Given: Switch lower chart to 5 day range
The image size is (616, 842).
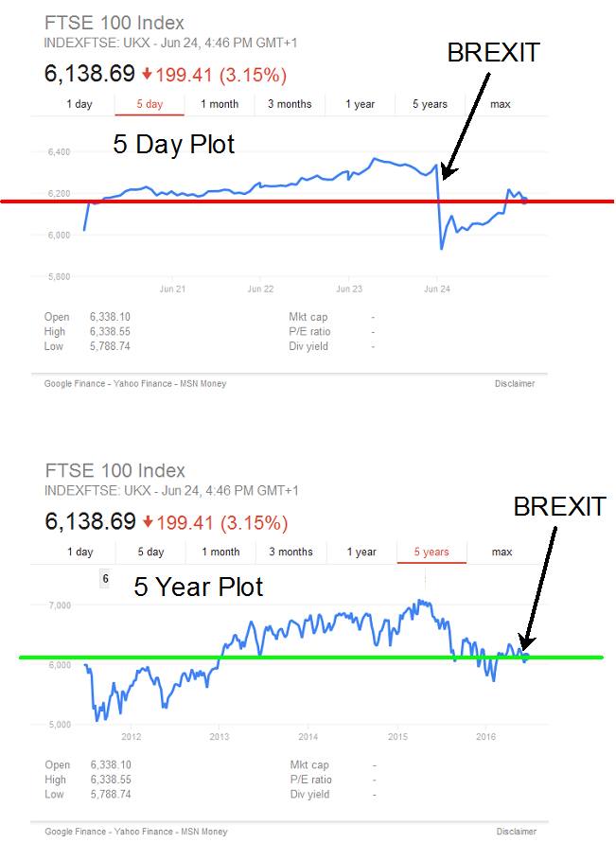Looking at the screenshot, I should [150, 552].
